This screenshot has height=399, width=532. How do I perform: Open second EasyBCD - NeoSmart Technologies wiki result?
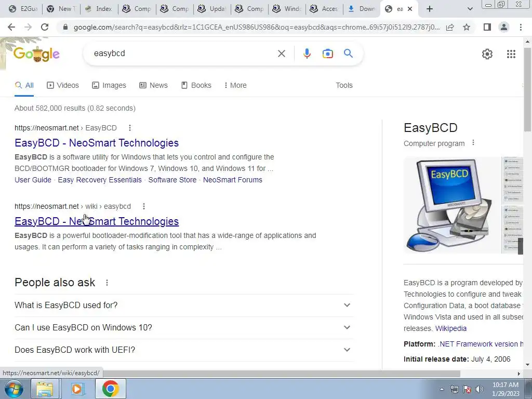point(97,221)
